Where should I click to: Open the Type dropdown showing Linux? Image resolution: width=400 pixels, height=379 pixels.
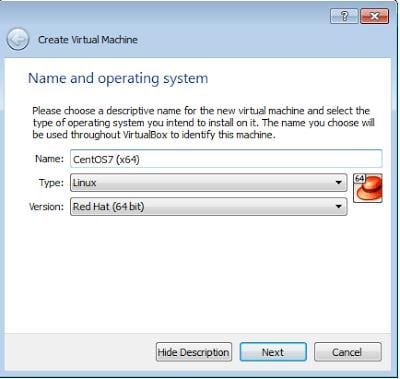click(208, 183)
